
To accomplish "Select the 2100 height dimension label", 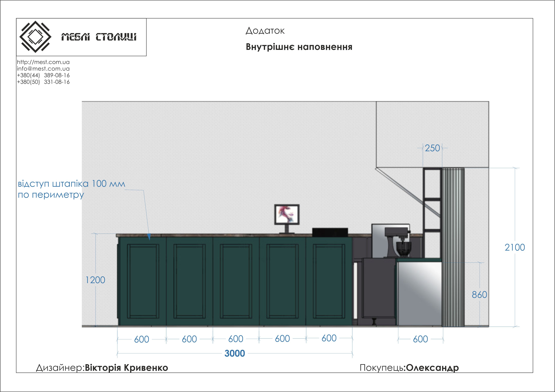I will (515, 247).
